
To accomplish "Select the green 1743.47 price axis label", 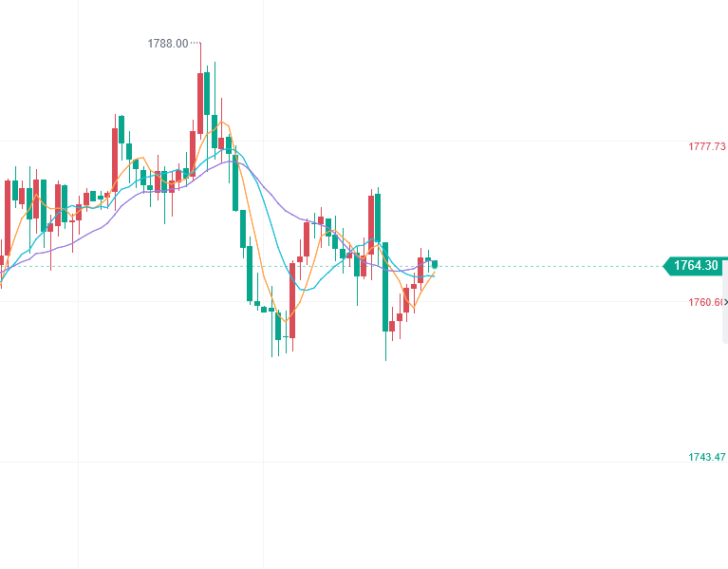I will [706, 457].
